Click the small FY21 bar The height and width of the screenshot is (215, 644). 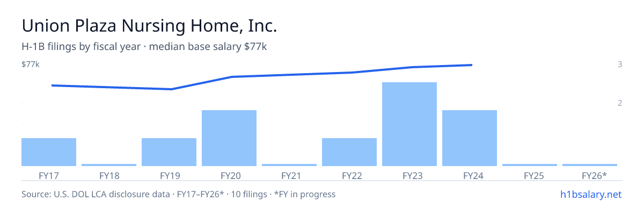coord(289,165)
